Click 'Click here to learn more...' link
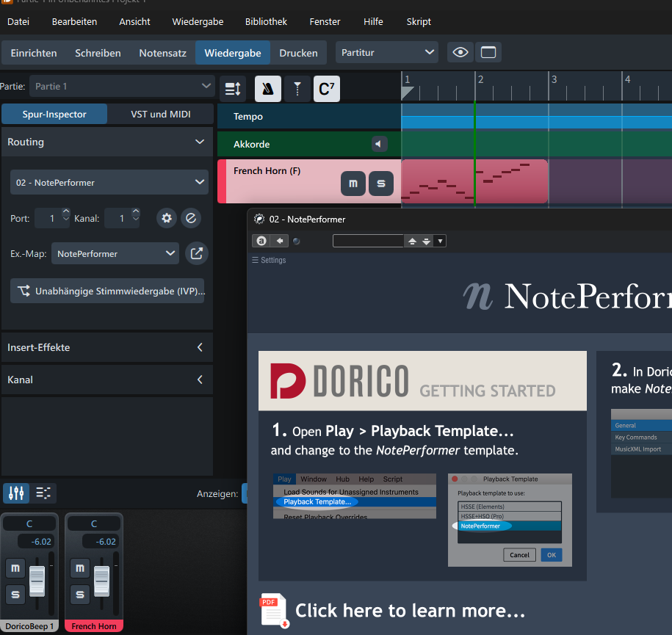This screenshot has width=672, height=635. (x=410, y=611)
